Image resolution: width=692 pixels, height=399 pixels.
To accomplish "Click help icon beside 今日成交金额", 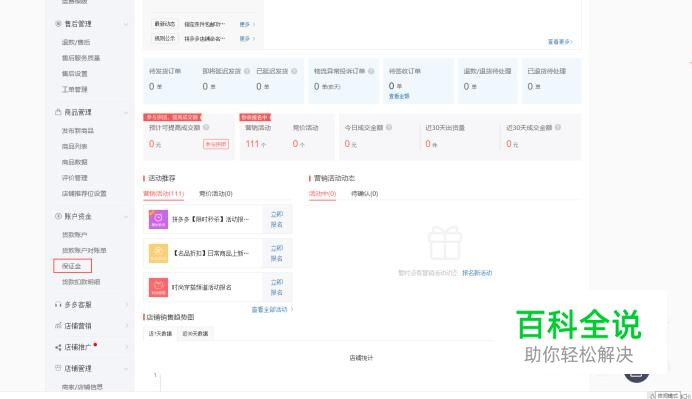I will coord(389,127).
